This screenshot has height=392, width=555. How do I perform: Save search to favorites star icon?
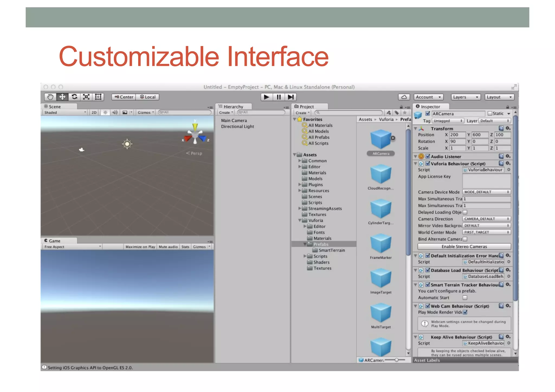(405, 113)
